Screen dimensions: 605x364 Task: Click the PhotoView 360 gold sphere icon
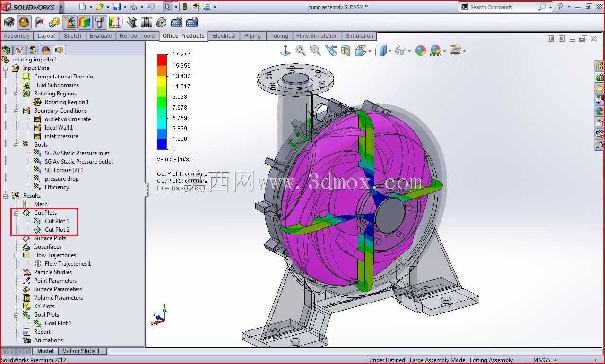point(24,22)
